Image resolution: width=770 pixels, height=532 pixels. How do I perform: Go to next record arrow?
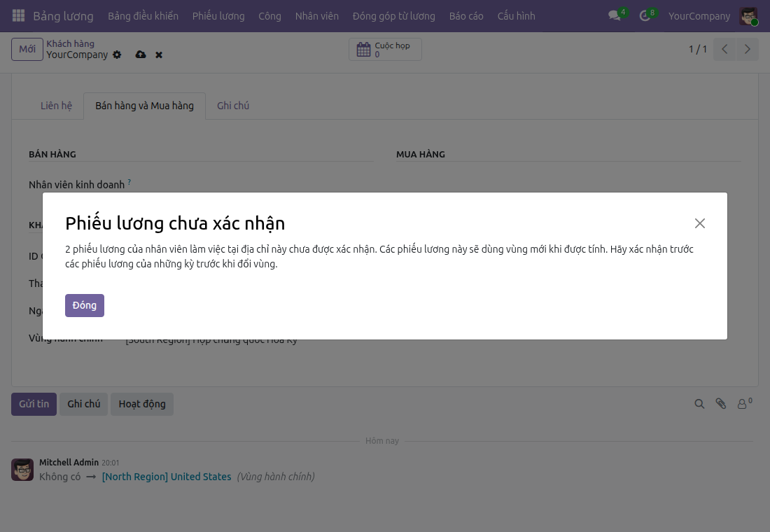coord(748,49)
